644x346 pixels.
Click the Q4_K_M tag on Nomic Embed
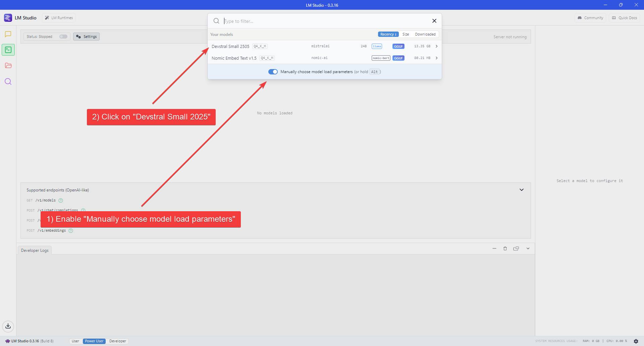pos(267,58)
